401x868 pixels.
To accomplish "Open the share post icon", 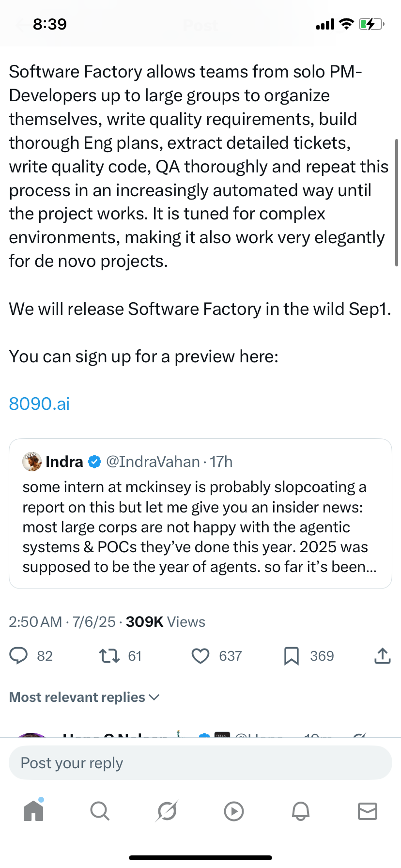I will click(x=382, y=656).
